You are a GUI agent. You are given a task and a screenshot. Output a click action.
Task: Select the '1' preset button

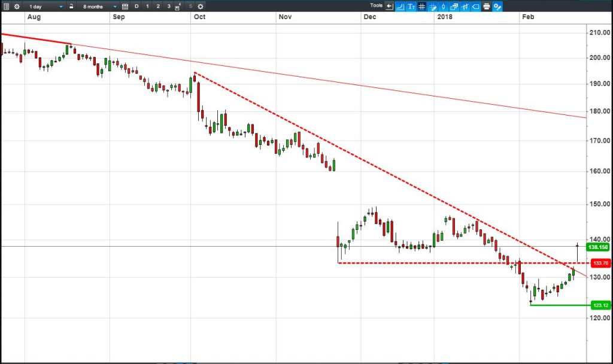(147, 6)
